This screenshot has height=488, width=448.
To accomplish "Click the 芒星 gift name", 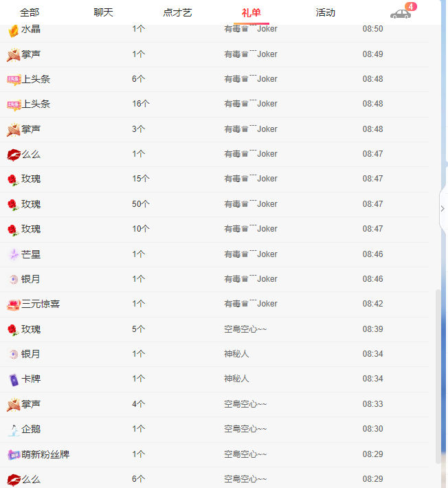I will click(x=31, y=254).
